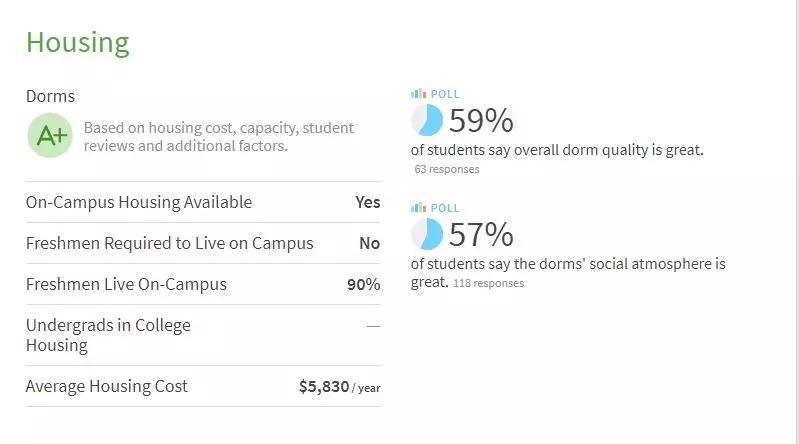Click the poll bar-chart icon above 59%
The image size is (799, 444).
tap(418, 94)
